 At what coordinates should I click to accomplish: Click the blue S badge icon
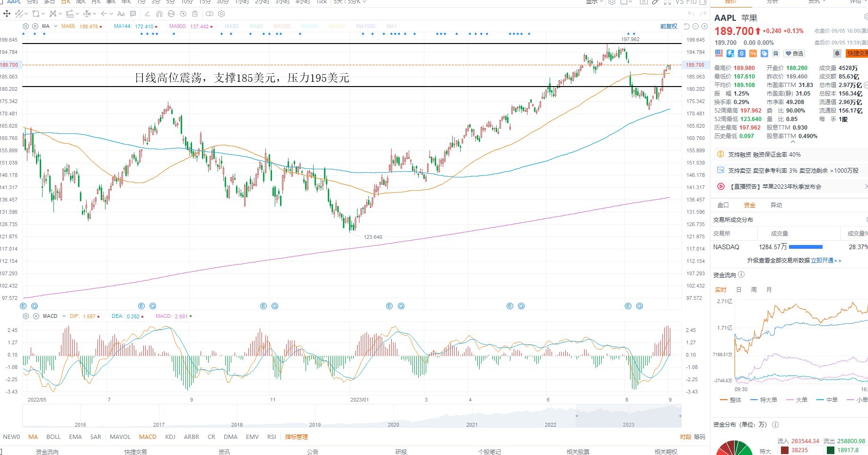click(742, 53)
